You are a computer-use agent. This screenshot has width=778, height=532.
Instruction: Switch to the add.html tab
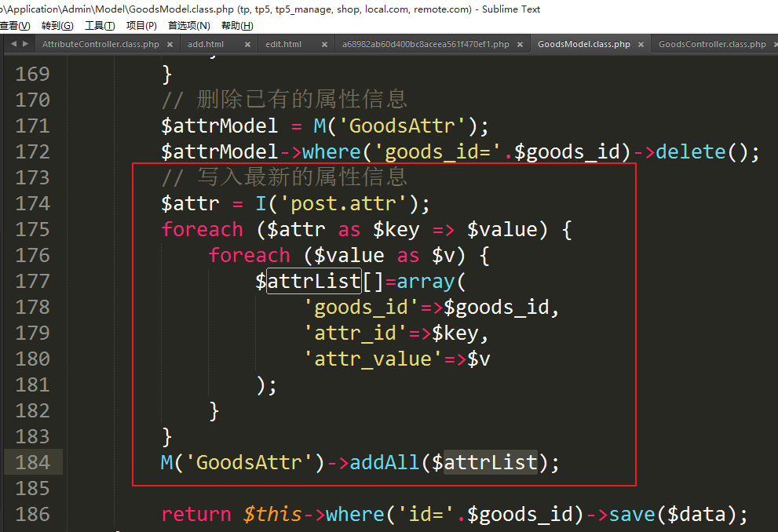pyautogui.click(x=206, y=45)
